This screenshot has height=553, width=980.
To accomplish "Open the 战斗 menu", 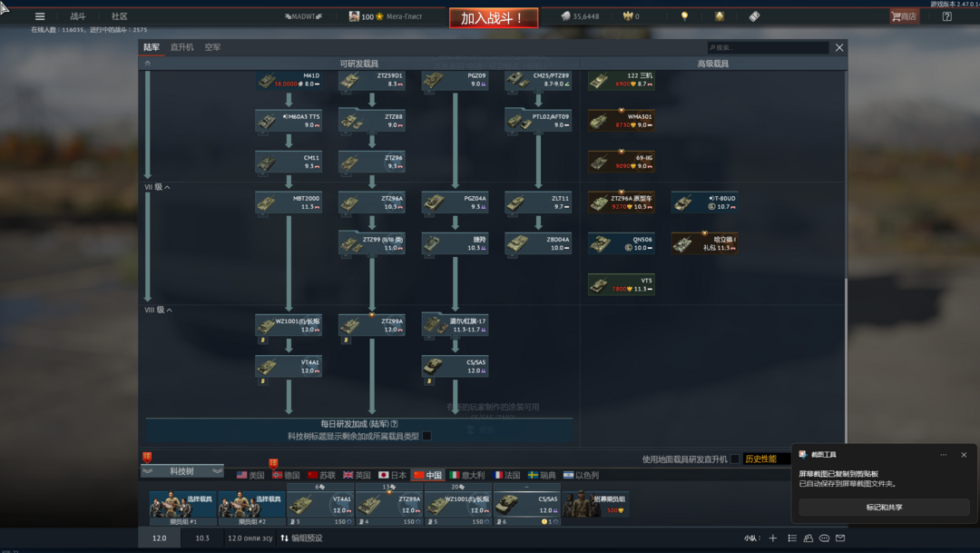I will 78,16.
